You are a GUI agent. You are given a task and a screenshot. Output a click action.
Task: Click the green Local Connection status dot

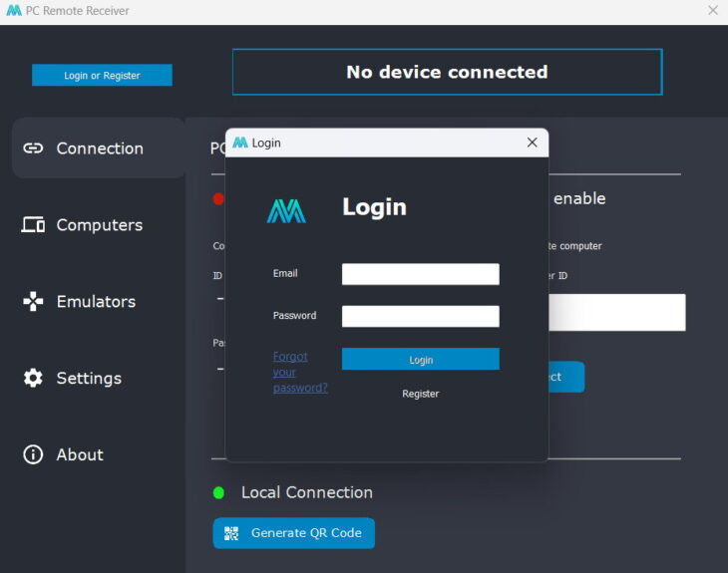coord(218,492)
